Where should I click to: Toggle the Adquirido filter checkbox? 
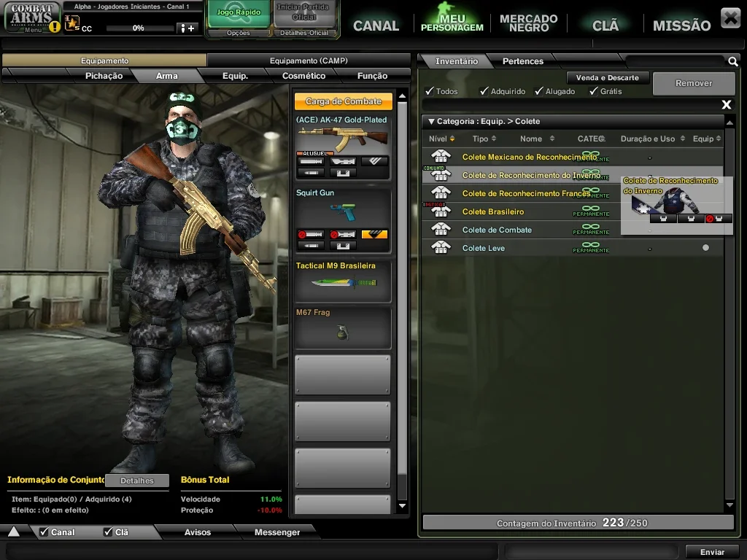click(x=484, y=91)
